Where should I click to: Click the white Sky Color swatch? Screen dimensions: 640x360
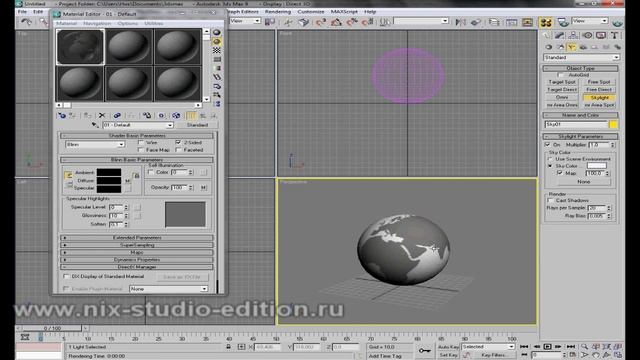tap(596, 166)
